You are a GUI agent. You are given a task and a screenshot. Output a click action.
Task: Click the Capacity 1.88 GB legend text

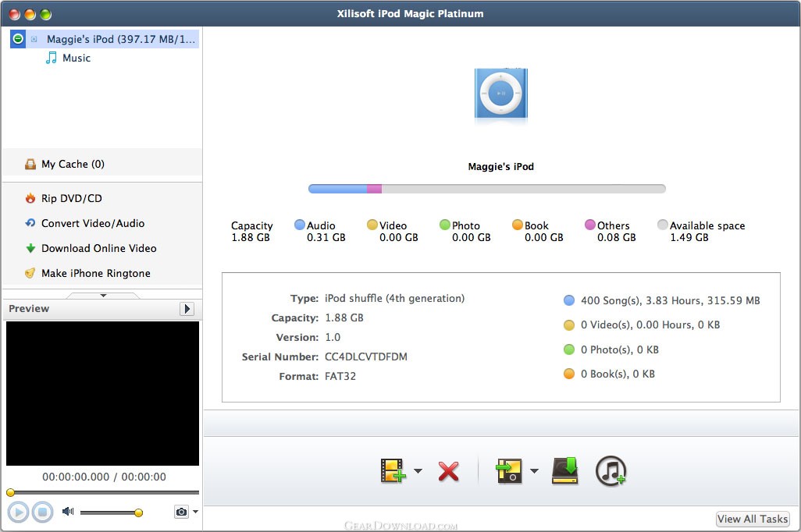pyautogui.click(x=251, y=231)
